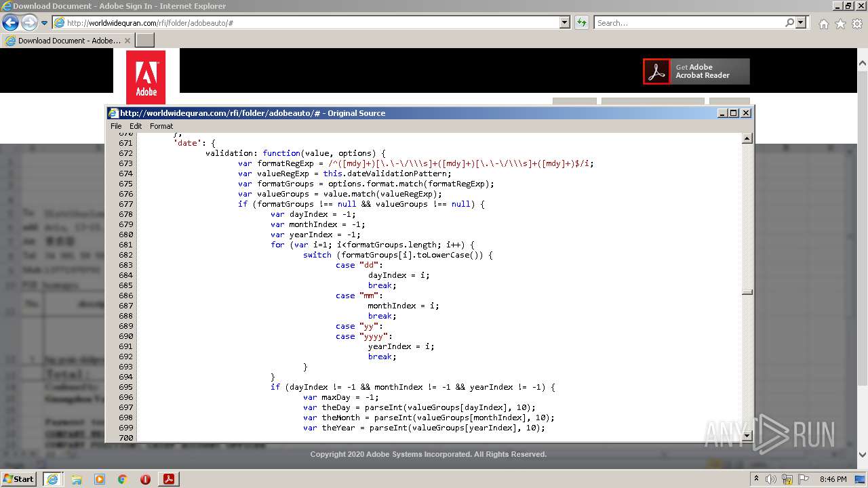The height and width of the screenshot is (488, 868).
Task: Click the Copyright 2020 Adobe Systems text
Action: coord(429,454)
